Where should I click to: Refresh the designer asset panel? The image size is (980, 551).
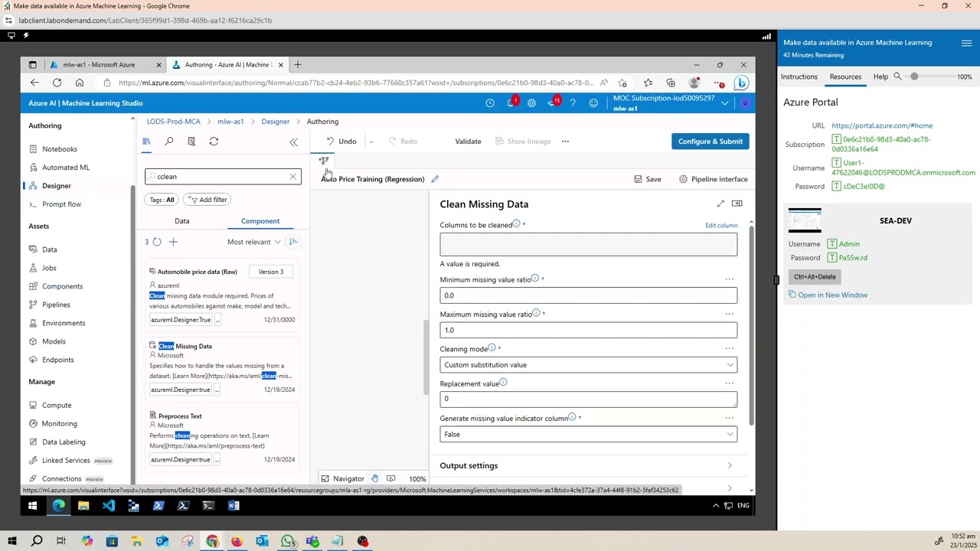(214, 142)
